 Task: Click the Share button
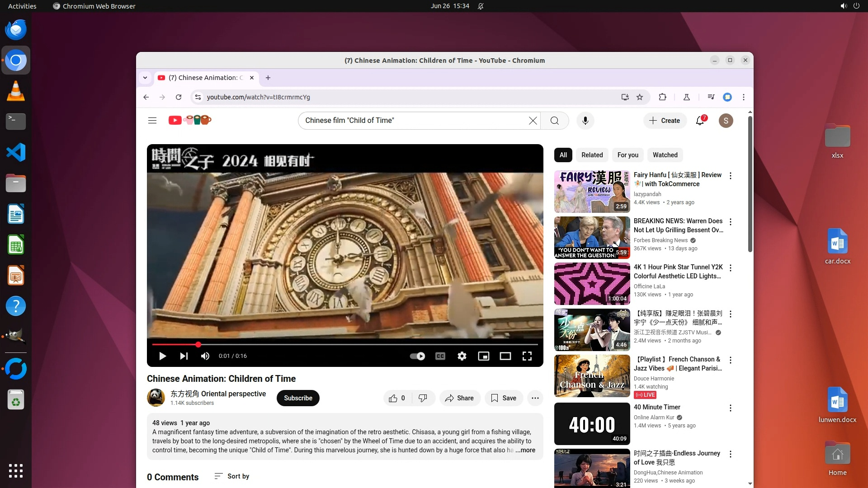(x=459, y=398)
